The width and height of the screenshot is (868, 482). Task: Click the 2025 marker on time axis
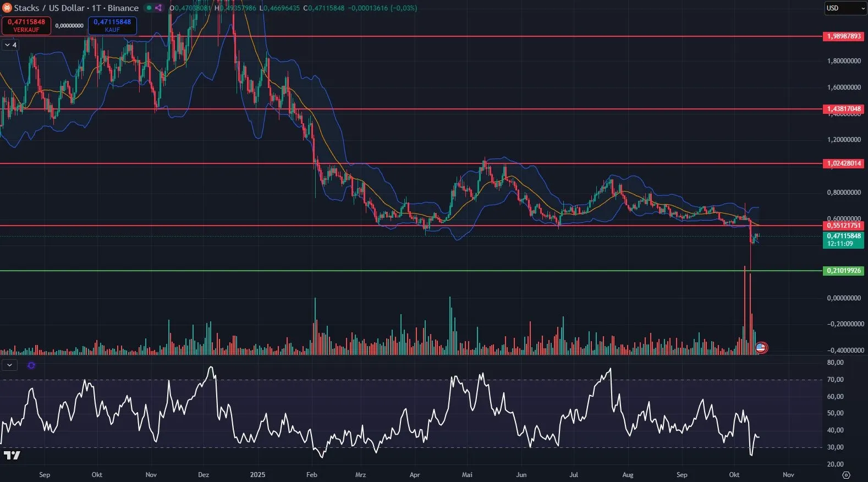(x=257, y=475)
